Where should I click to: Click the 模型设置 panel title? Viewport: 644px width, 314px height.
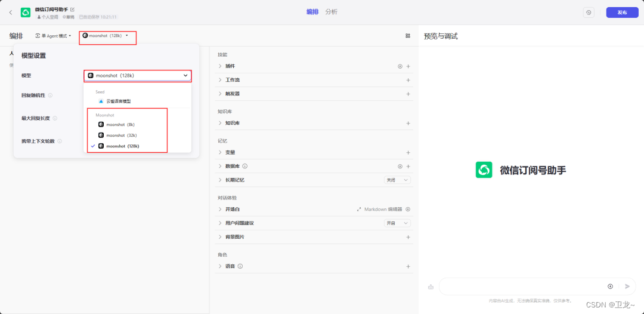coord(33,56)
